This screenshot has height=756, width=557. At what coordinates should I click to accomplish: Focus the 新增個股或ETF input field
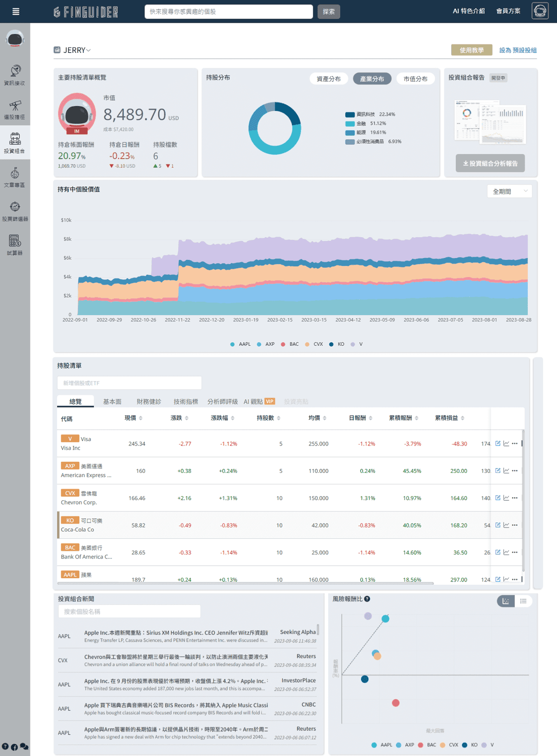click(130, 383)
